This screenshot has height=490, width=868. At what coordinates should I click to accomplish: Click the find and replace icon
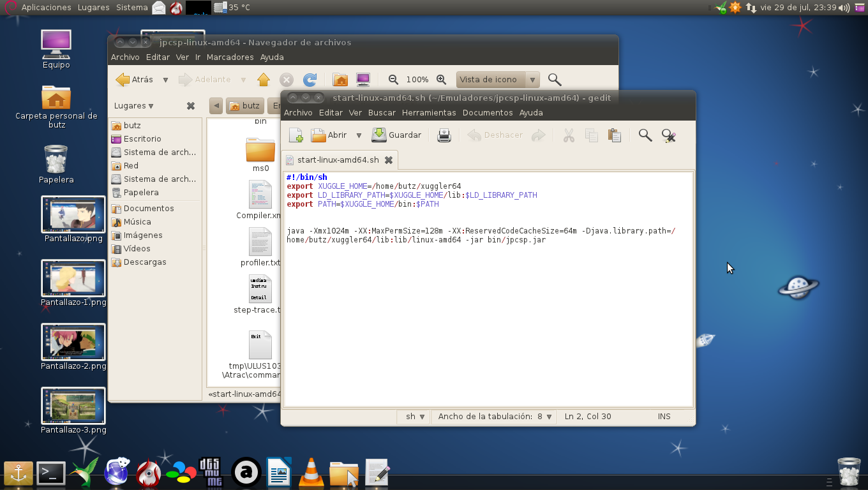tap(668, 135)
